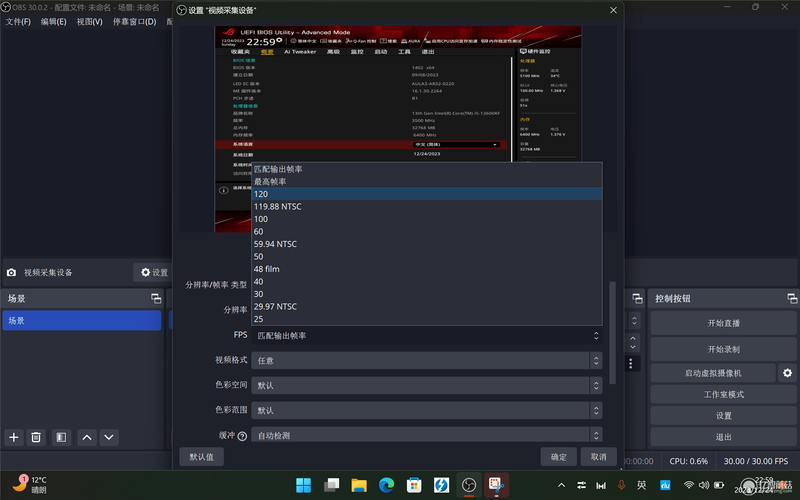This screenshot has height=500, width=800.
Task: Open the 停靠窗口(D) menu
Action: click(135, 21)
